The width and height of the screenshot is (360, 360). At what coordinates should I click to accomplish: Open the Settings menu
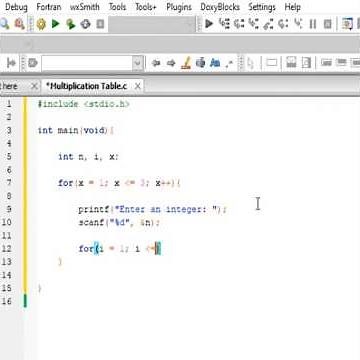pyautogui.click(x=262, y=7)
